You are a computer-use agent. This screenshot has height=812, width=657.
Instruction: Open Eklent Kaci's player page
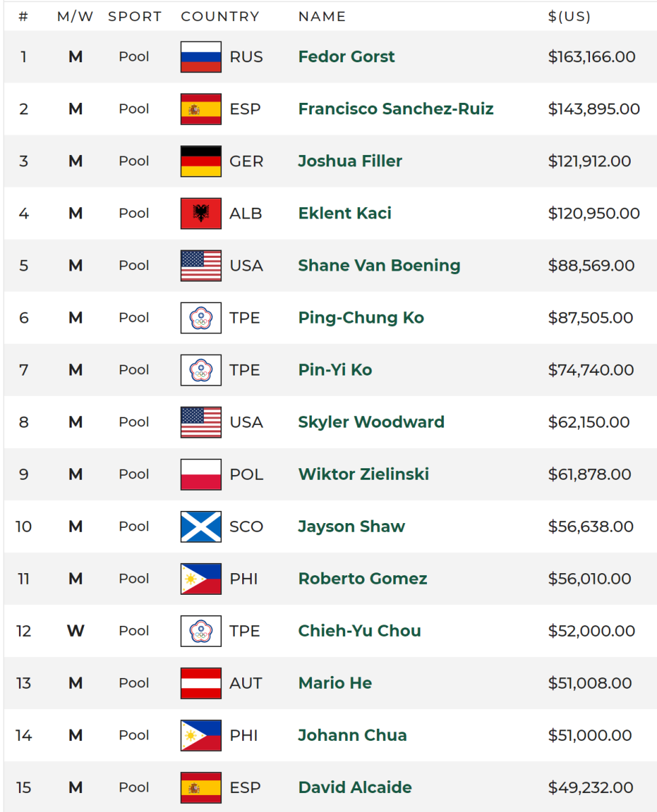click(x=344, y=213)
